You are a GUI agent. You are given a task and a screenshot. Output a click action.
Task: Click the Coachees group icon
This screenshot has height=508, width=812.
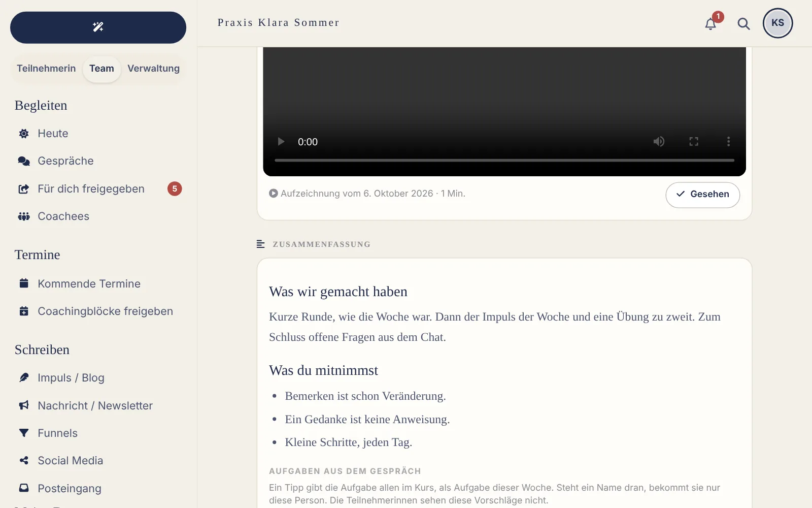point(24,216)
